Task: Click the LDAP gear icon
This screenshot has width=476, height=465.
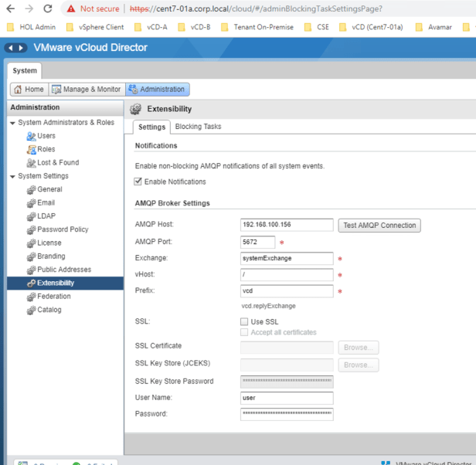Action: [x=31, y=216]
